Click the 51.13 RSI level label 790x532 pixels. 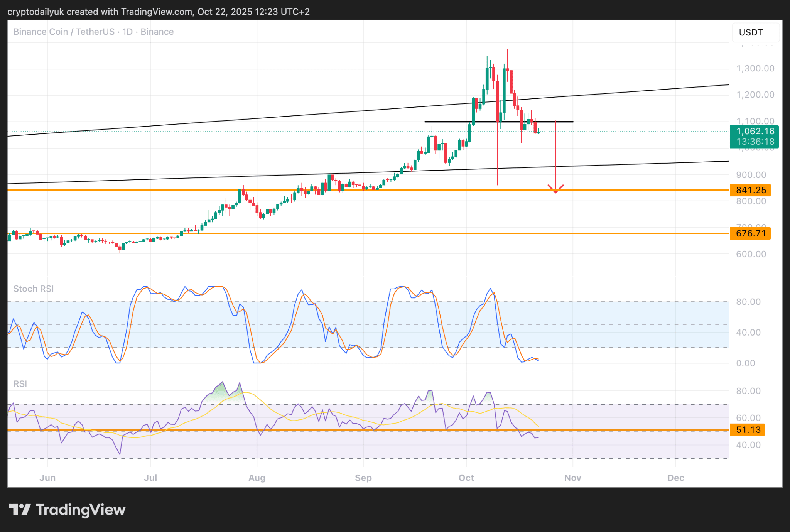[x=748, y=430]
